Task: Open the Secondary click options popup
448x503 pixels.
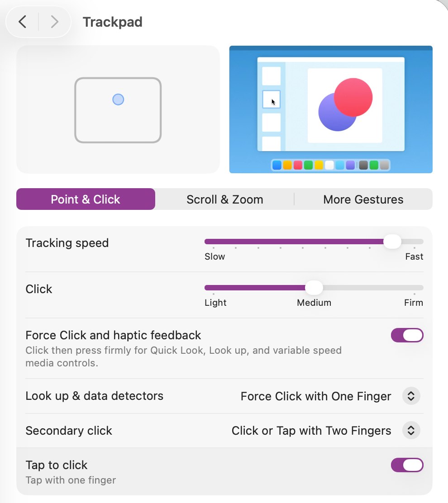Action: pyautogui.click(x=411, y=431)
